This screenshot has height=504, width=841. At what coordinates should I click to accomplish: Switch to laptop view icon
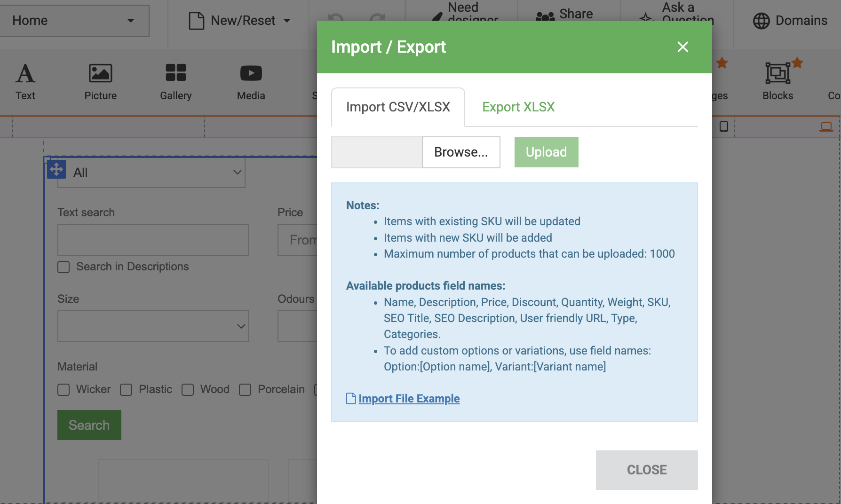tap(826, 126)
